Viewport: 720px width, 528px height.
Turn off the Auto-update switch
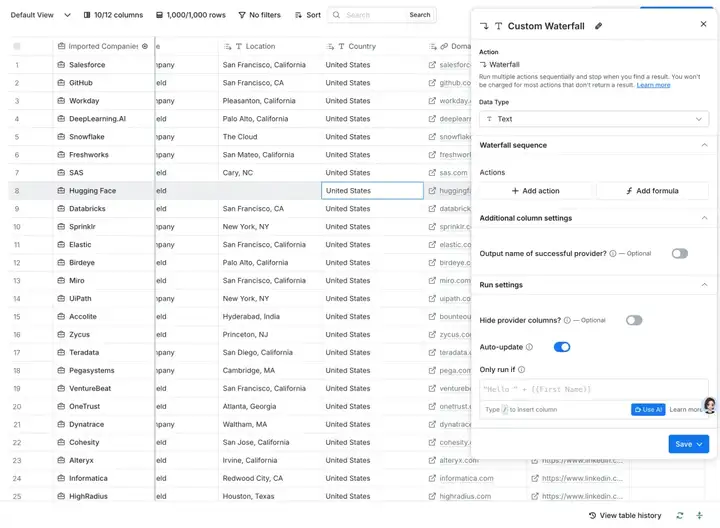tap(562, 347)
